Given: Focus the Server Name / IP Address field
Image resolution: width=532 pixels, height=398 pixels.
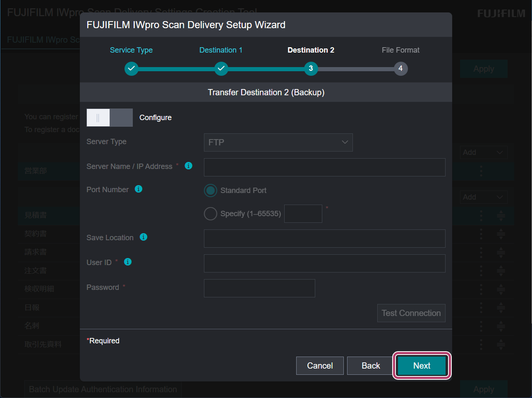Looking at the screenshot, I should click(x=325, y=167).
